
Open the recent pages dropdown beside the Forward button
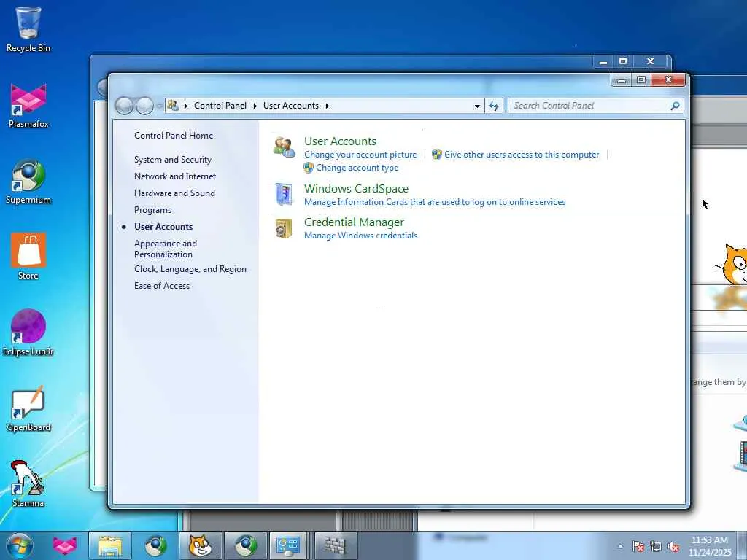coord(159,106)
